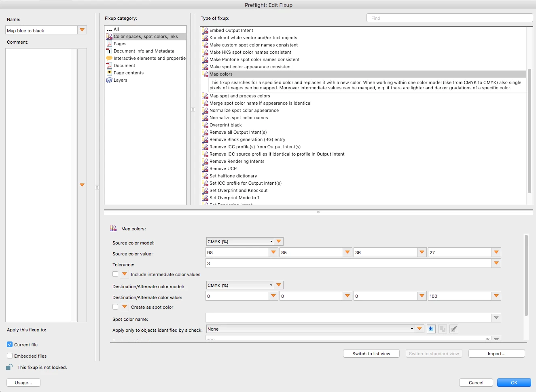Click the Name field containing Map blue to black
Viewport: 536px width, 392px height.
41,30
